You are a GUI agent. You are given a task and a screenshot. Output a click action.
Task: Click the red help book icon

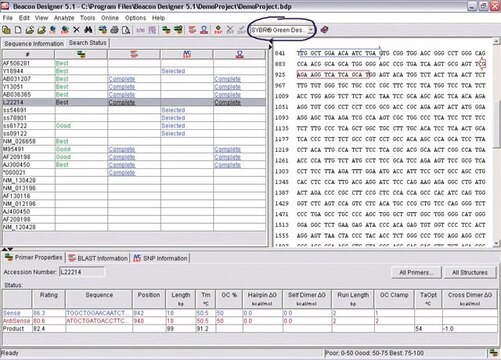(x=324, y=30)
